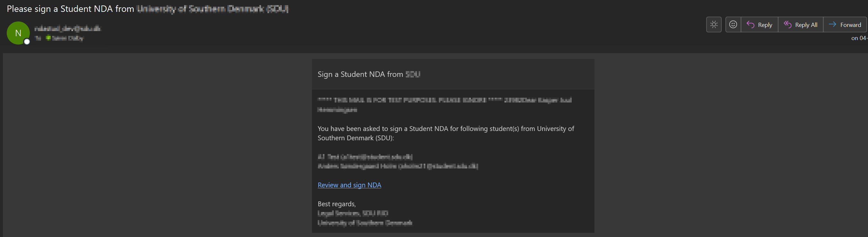Image resolution: width=868 pixels, height=237 pixels.
Task: Click the first blurred student entry
Action: click(365, 157)
